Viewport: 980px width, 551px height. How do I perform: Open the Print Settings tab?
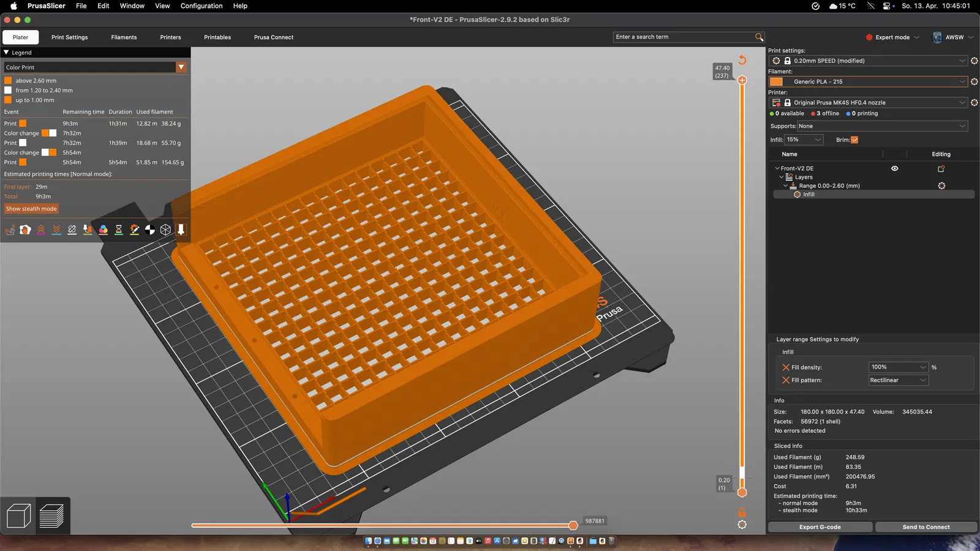[69, 37]
